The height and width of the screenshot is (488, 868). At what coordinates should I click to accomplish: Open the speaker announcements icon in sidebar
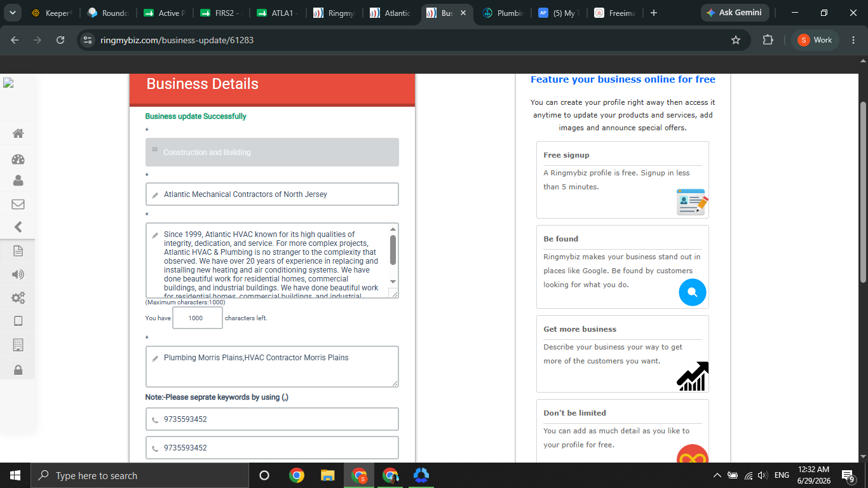point(18,274)
